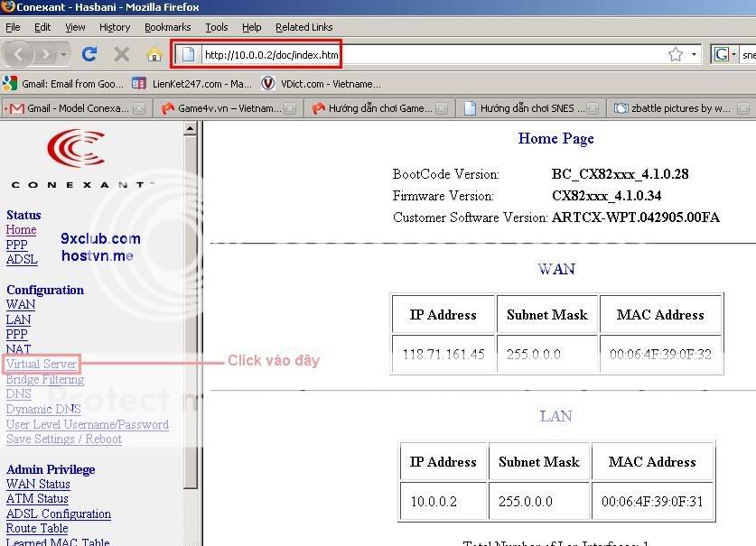The image size is (756, 546).
Task: Open the Edit menu
Action: coord(42,27)
